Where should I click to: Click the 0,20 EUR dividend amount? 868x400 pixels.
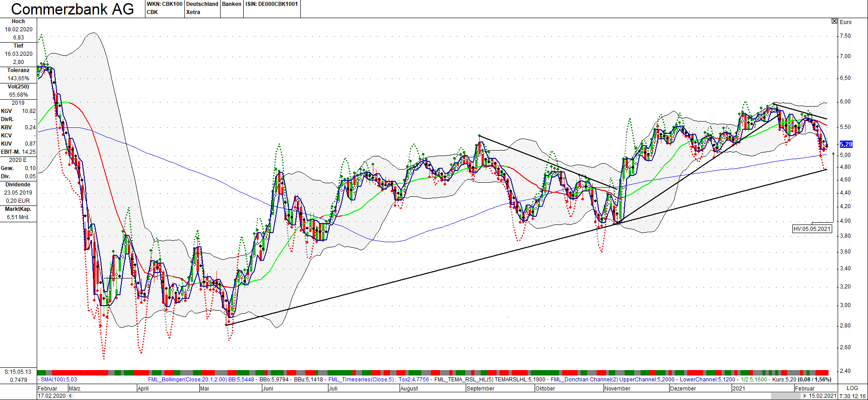18,201
